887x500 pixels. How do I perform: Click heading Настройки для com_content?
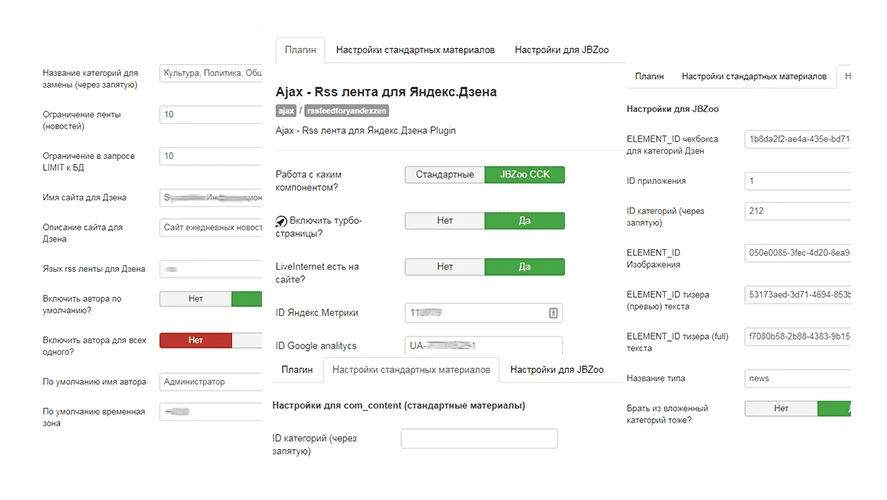399,405
